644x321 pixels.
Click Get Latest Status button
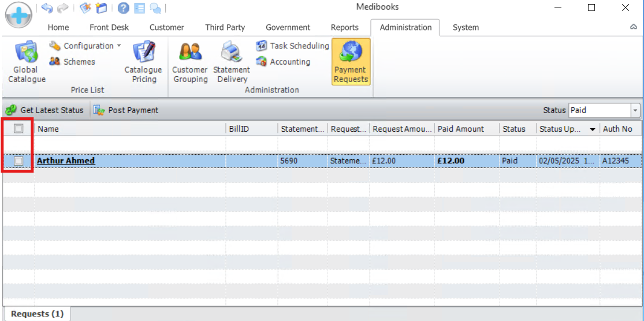[x=45, y=110]
